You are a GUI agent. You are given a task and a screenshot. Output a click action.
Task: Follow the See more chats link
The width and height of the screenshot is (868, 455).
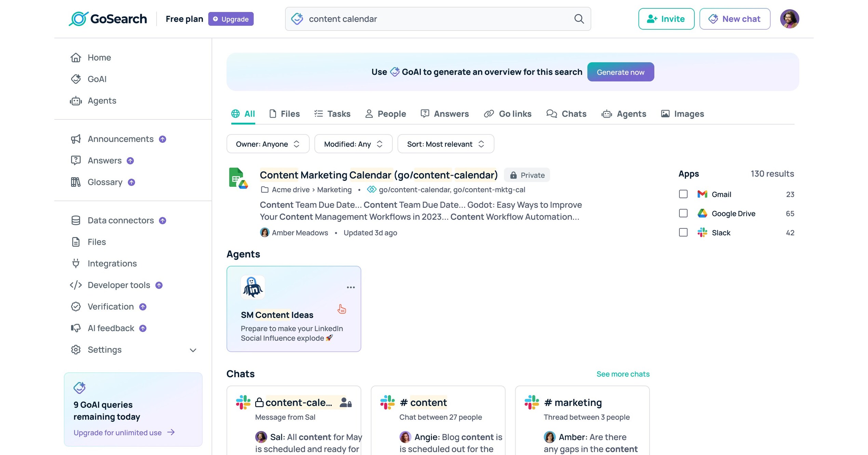coord(623,374)
